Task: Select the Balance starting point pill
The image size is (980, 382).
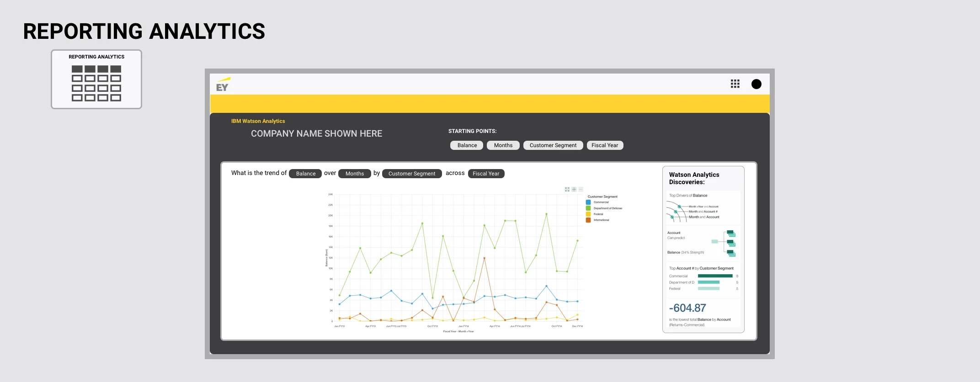Action: point(467,145)
